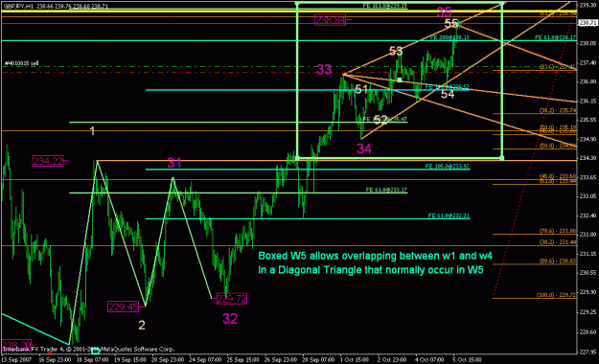The image size is (599, 364).
Task: Click '18 Sep 07:00' on the time axis
Action: point(92,360)
